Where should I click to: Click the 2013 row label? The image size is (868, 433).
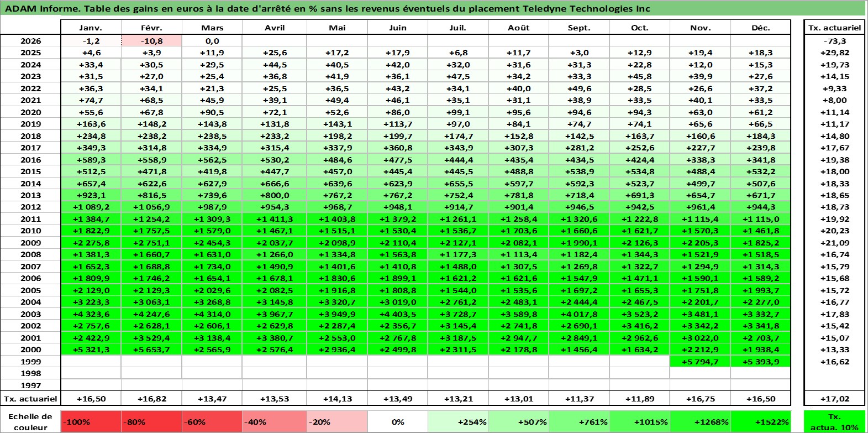30,195
